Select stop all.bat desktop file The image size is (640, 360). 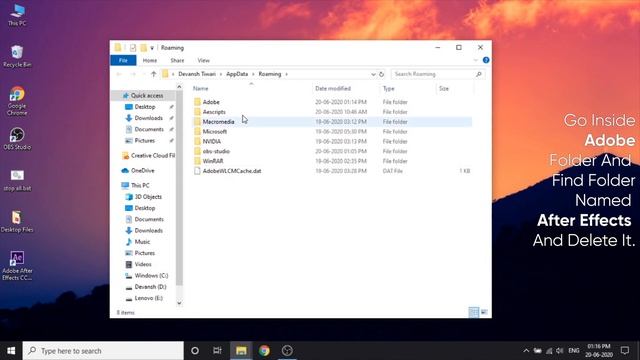[17, 181]
